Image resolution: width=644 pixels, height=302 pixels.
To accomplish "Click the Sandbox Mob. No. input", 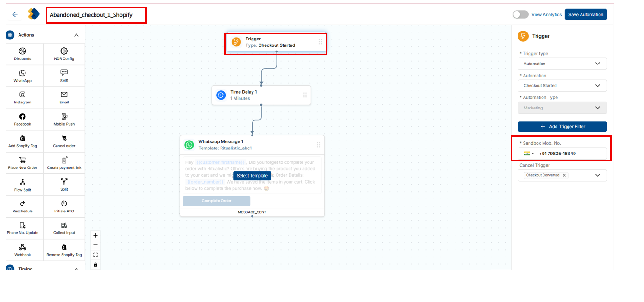I will pyautogui.click(x=562, y=154).
